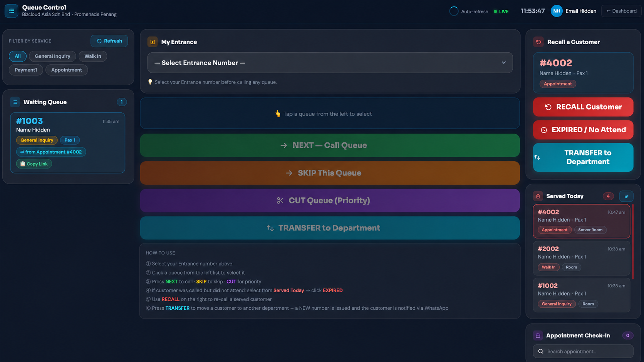Screen dimensions: 644x362
Task: Click the lightbulb hint icon
Action: pyautogui.click(x=150, y=82)
